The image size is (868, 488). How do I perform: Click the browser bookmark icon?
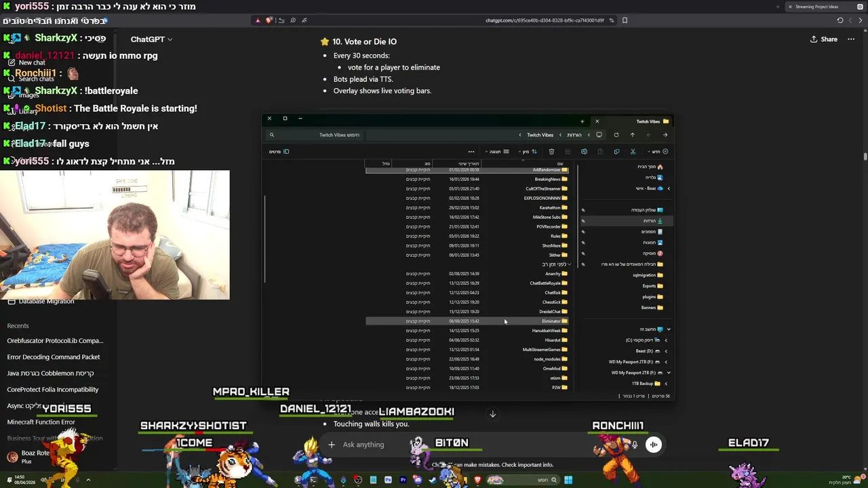(625, 20)
